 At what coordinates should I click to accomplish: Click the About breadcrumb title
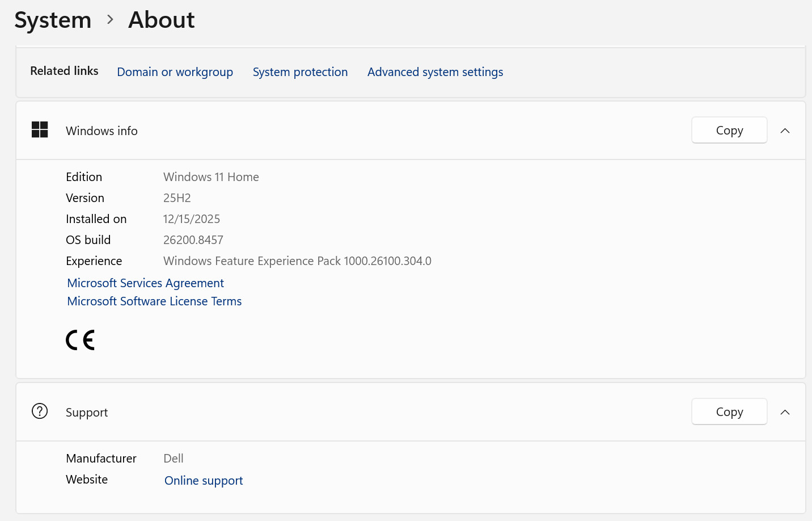point(162,20)
